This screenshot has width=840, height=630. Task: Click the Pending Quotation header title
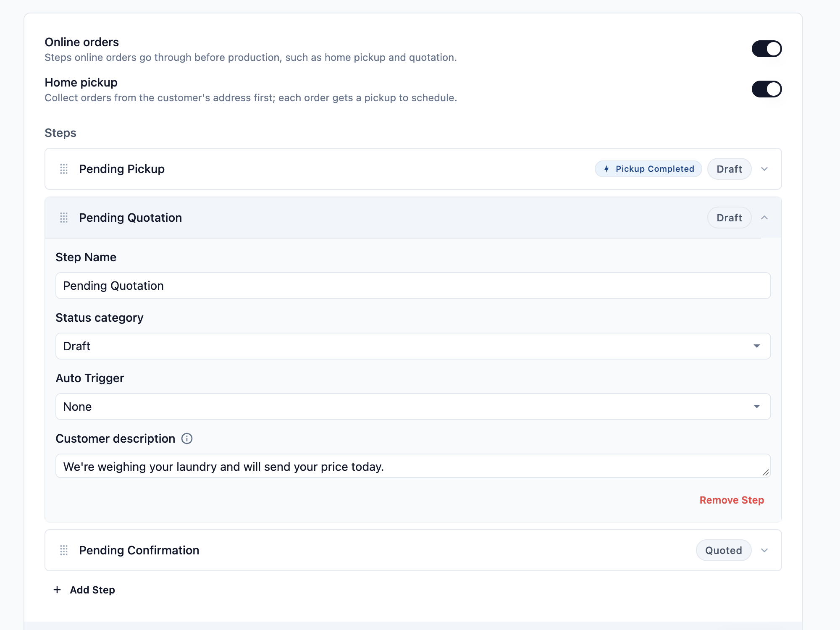click(x=130, y=218)
